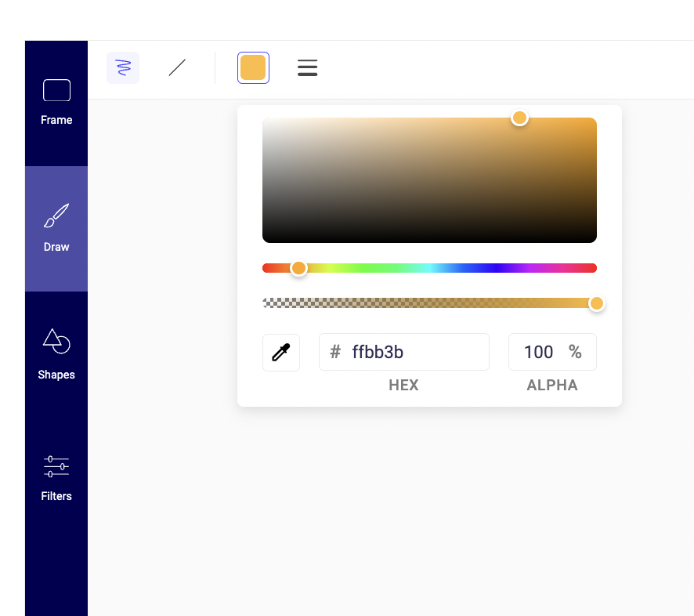Activate the eyedropper color picker

coord(281,353)
